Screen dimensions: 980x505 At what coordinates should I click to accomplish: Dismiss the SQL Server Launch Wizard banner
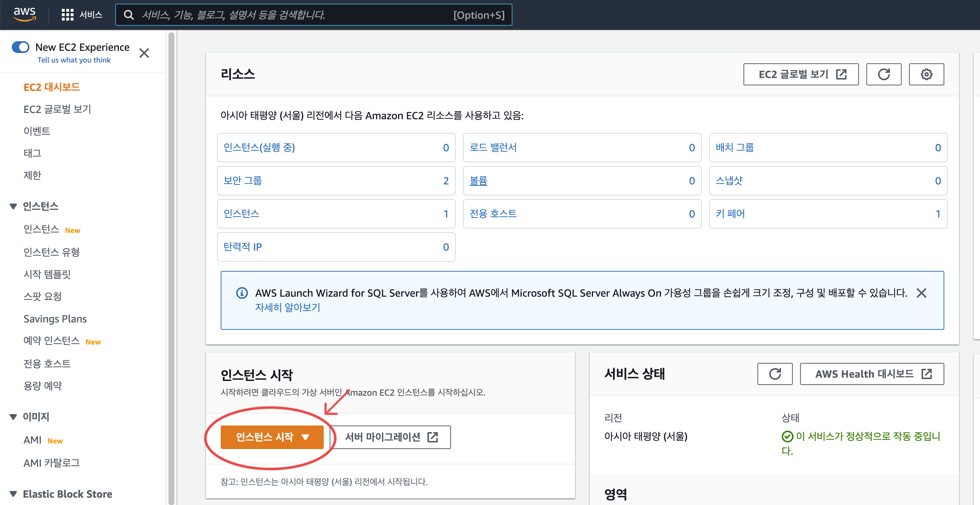[x=921, y=293]
